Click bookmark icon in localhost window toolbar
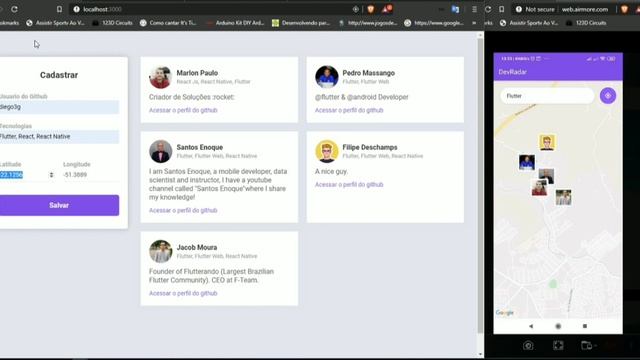 pos(59,9)
